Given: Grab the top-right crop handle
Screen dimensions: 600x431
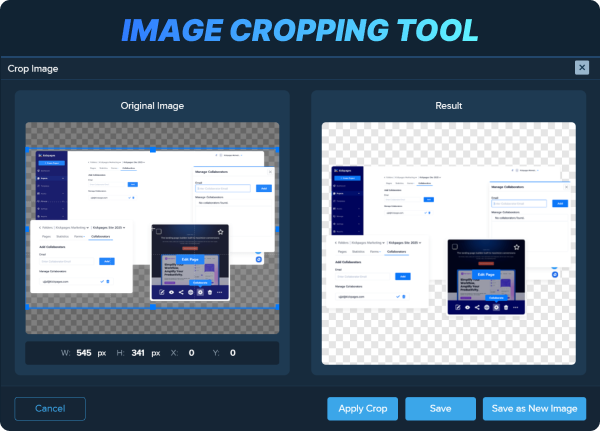Looking at the screenshot, I should click(276, 151).
